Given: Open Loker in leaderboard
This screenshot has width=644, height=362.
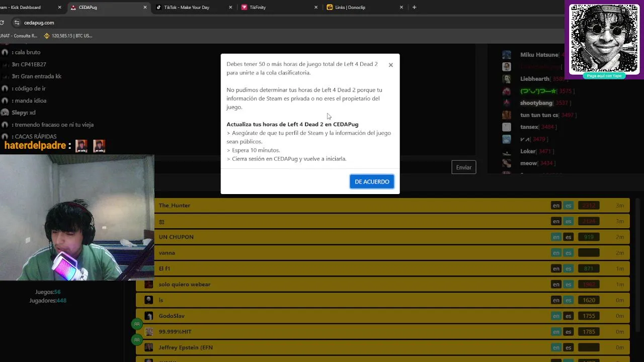Looking at the screenshot, I should point(528,151).
